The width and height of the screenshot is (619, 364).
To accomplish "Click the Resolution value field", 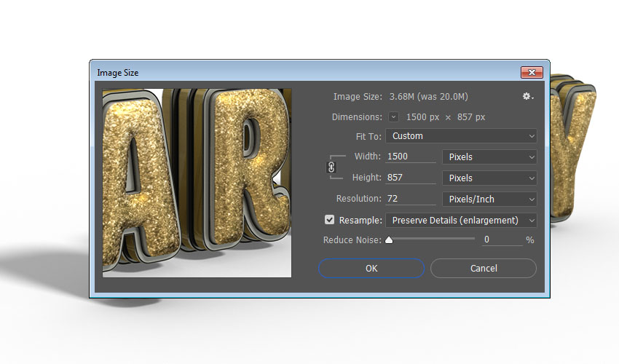I will 411,199.
